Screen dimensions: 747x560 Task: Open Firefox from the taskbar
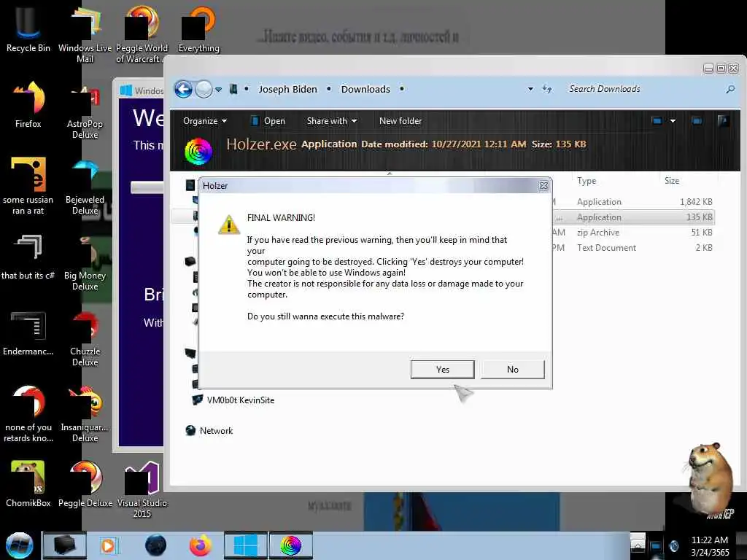(x=200, y=545)
